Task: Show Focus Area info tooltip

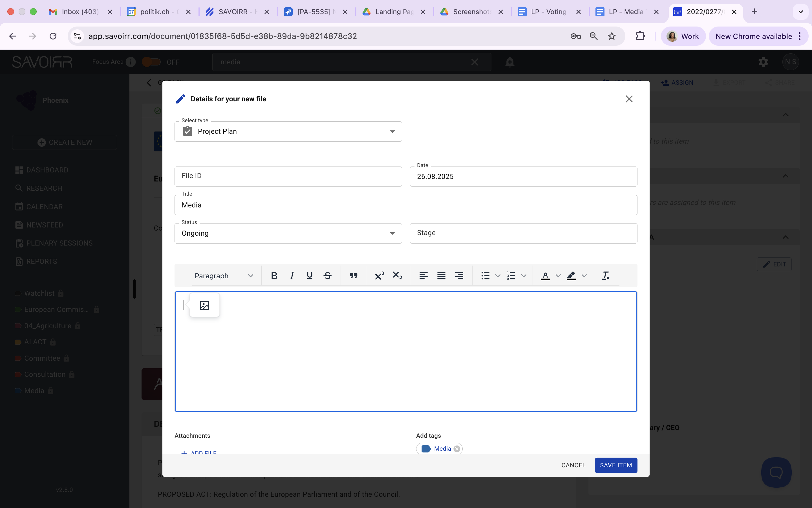Action: click(131, 62)
